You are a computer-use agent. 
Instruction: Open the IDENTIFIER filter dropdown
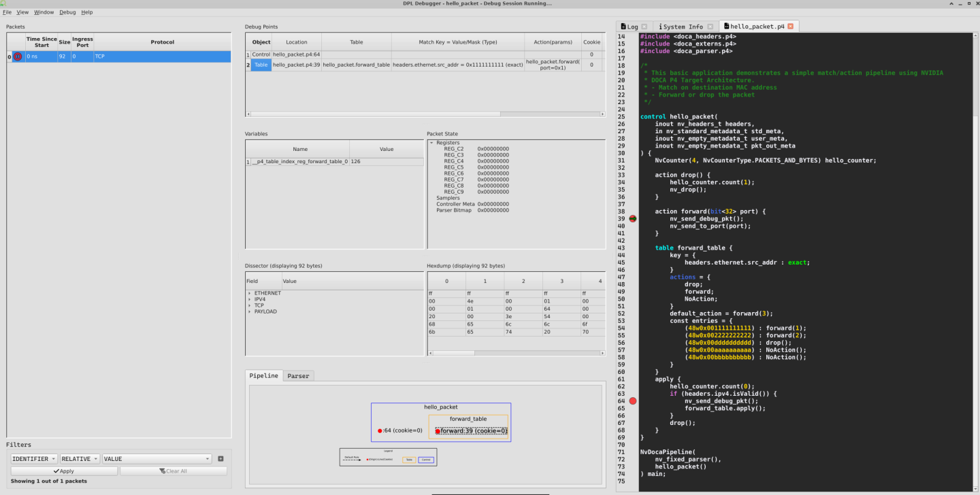click(34, 459)
